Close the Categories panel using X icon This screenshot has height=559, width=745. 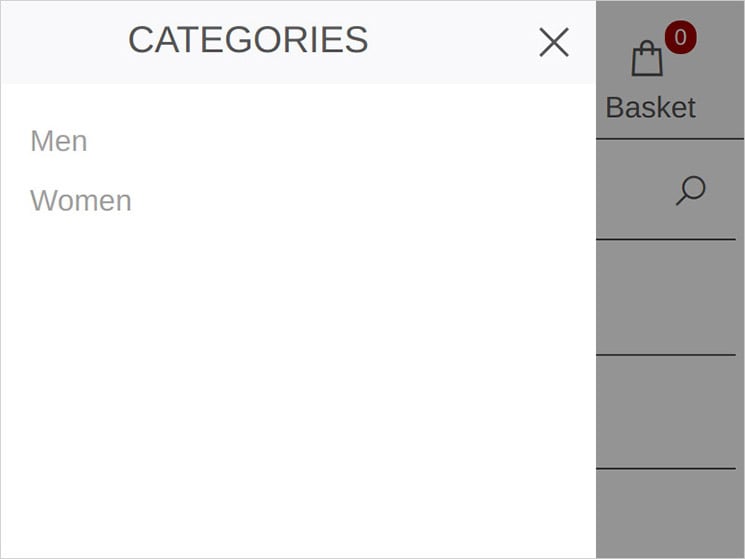554,42
